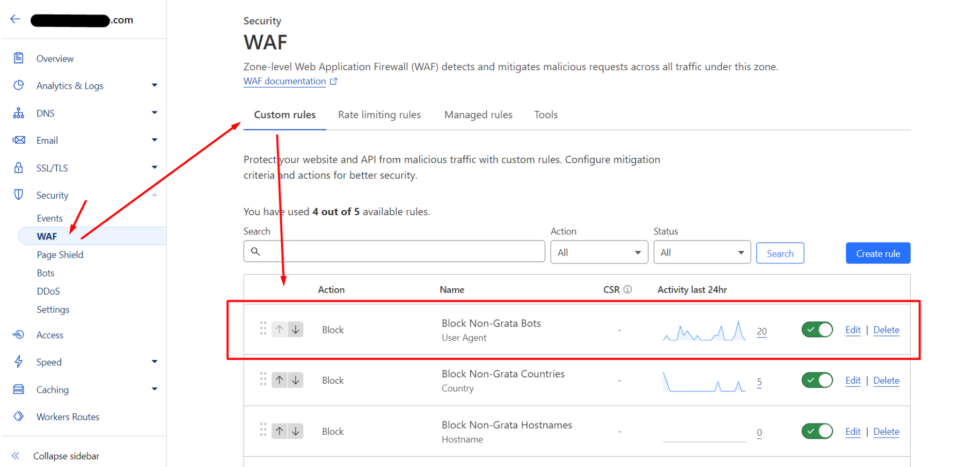Click the magnifier icon in search field

pyautogui.click(x=255, y=251)
